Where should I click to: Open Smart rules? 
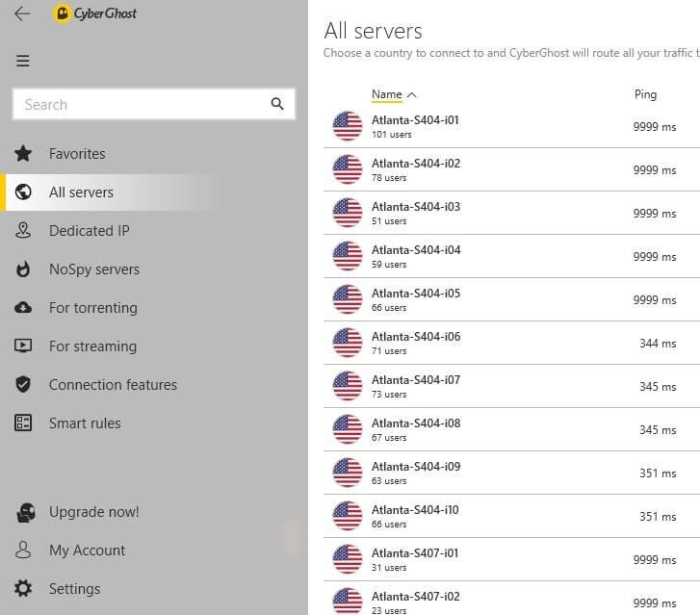click(x=85, y=423)
